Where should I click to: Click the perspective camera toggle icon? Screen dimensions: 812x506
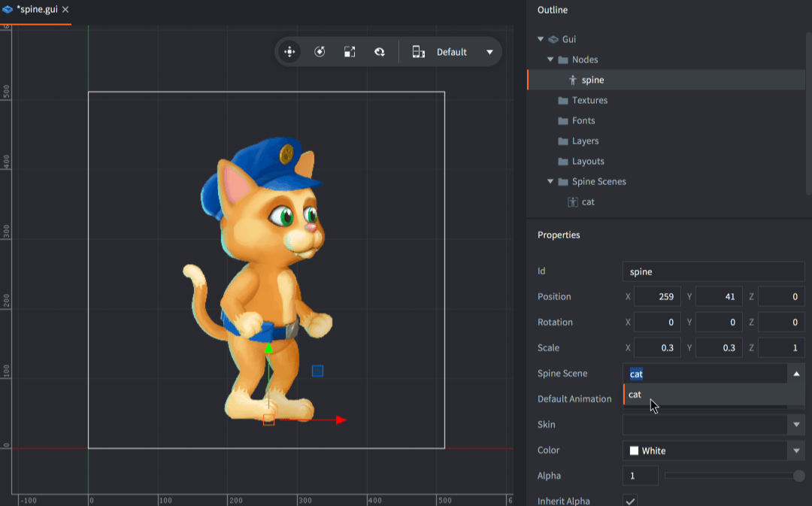380,52
